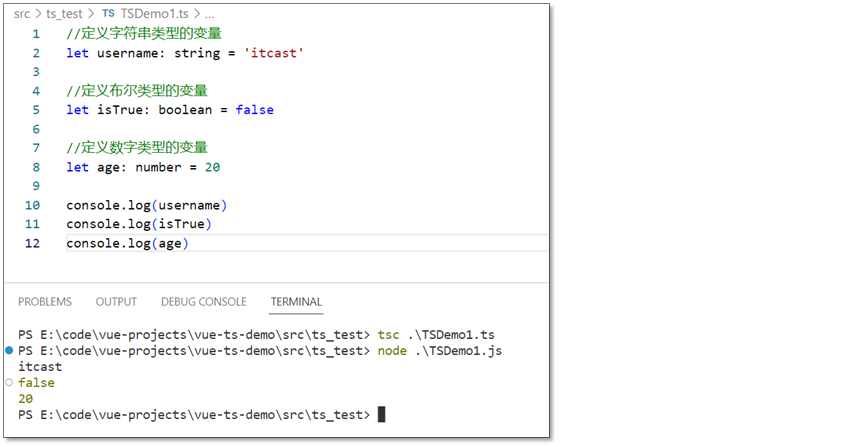Click the false keyword on isTrue line
841x447 pixels.
tap(254, 110)
